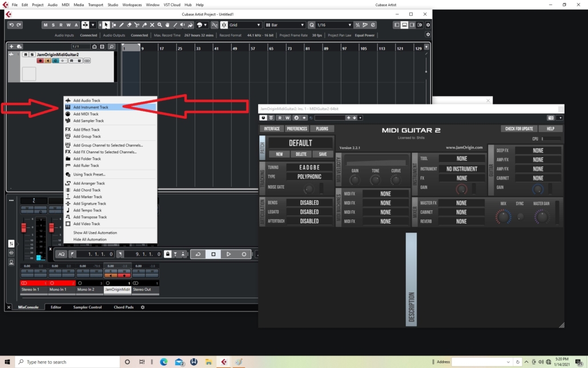Toggle plugin power/bypass button
The width and height of the screenshot is (588, 368).
click(x=263, y=118)
